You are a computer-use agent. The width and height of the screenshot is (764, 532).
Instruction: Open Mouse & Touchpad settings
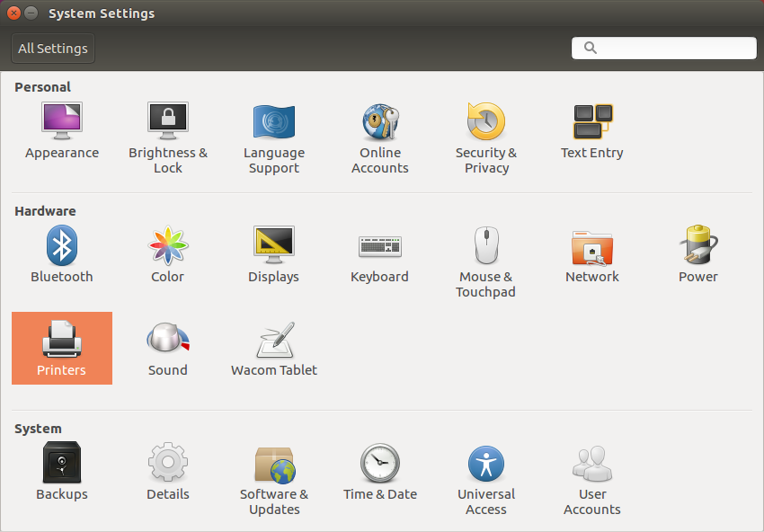pyautogui.click(x=486, y=254)
